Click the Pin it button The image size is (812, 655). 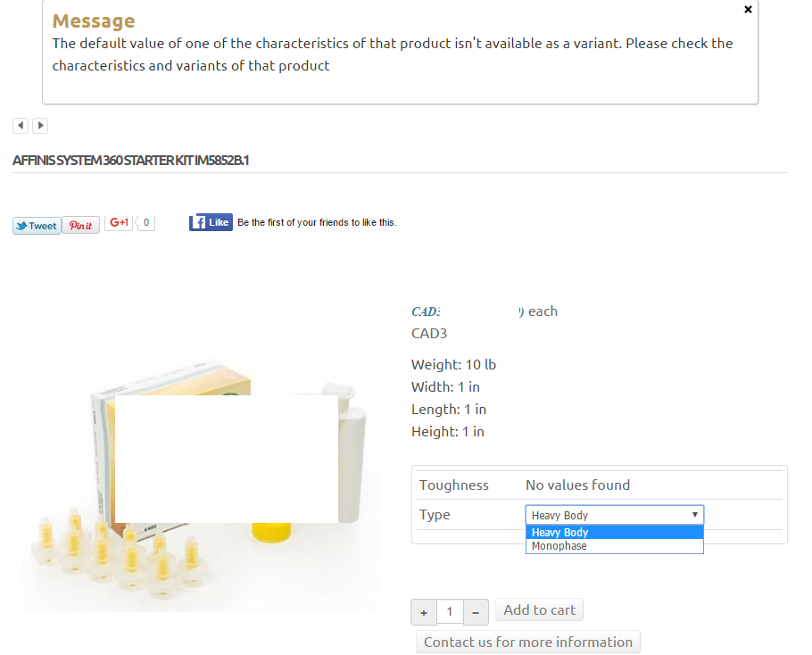tap(80, 226)
